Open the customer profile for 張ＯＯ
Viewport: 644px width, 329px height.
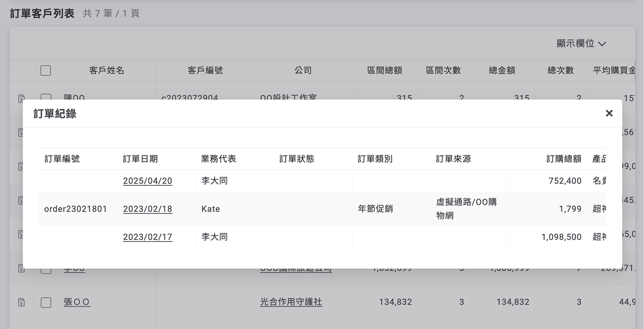[77, 302]
